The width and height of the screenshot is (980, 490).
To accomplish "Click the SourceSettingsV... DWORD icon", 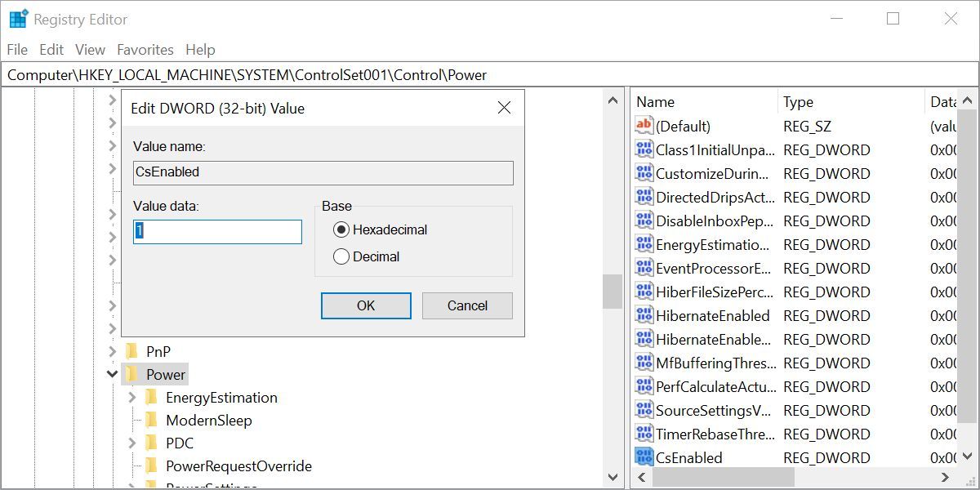I will tap(644, 410).
